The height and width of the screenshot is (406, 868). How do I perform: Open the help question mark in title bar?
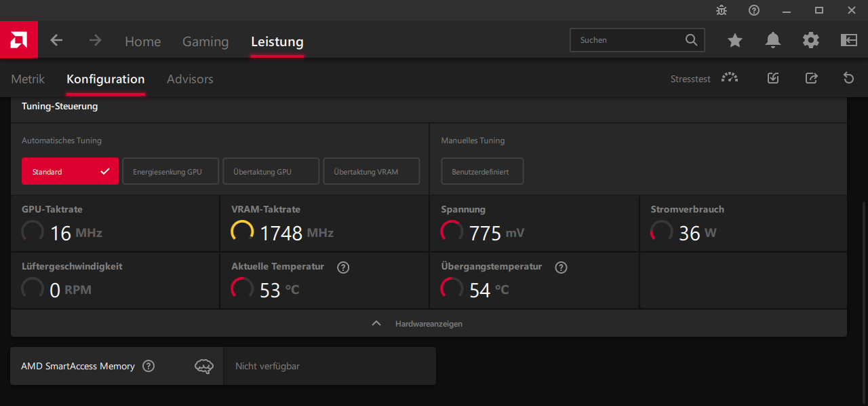754,10
